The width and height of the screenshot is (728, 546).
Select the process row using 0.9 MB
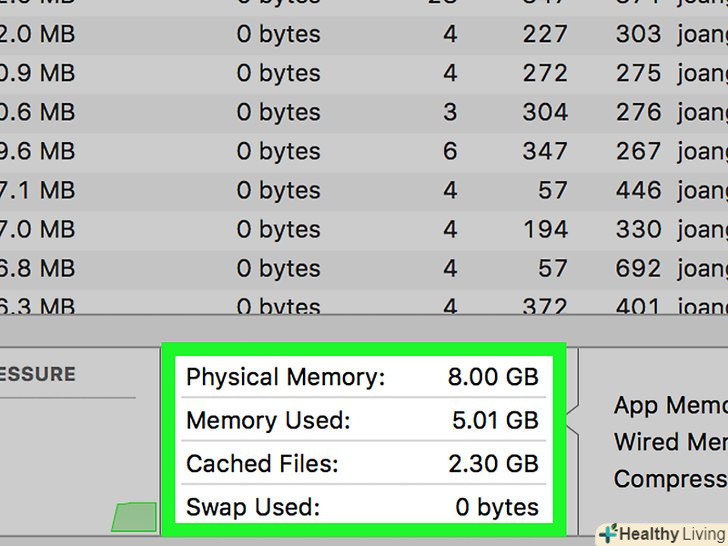coord(300,73)
